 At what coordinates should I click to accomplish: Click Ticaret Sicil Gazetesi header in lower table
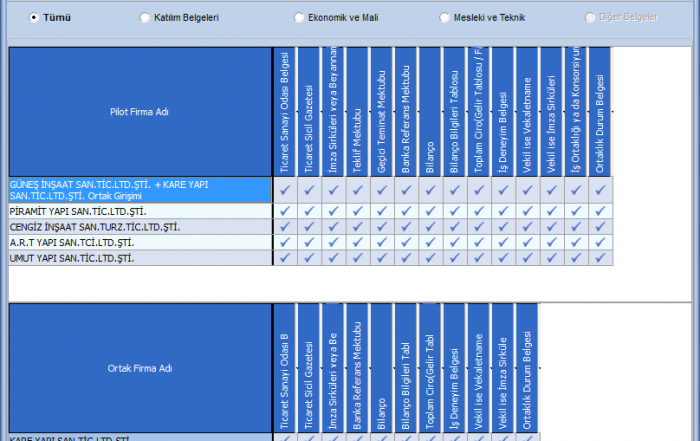(309, 368)
